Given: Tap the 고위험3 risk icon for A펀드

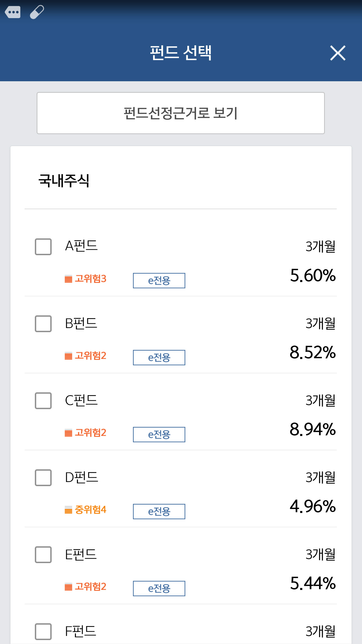Looking at the screenshot, I should click(68, 279).
